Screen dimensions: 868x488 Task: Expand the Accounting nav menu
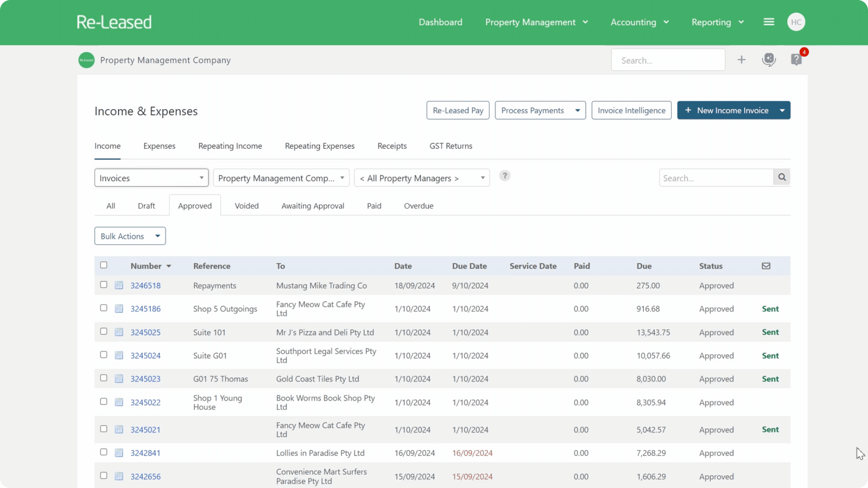point(640,22)
